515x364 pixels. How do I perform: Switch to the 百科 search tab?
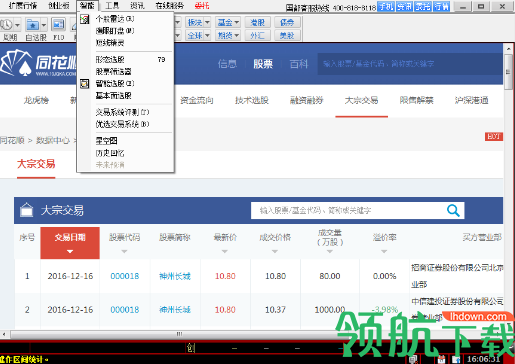pyautogui.click(x=299, y=64)
